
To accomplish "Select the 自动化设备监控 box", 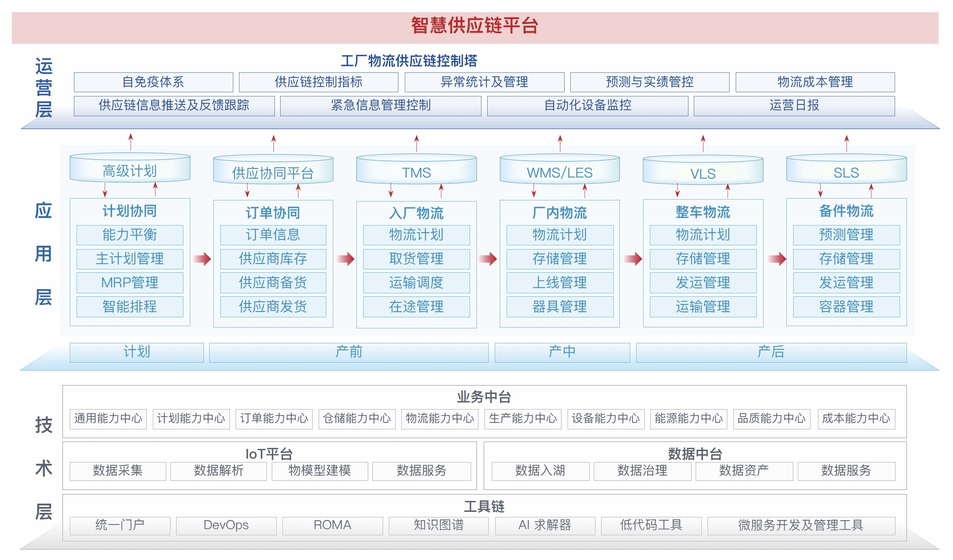I will pos(587,106).
